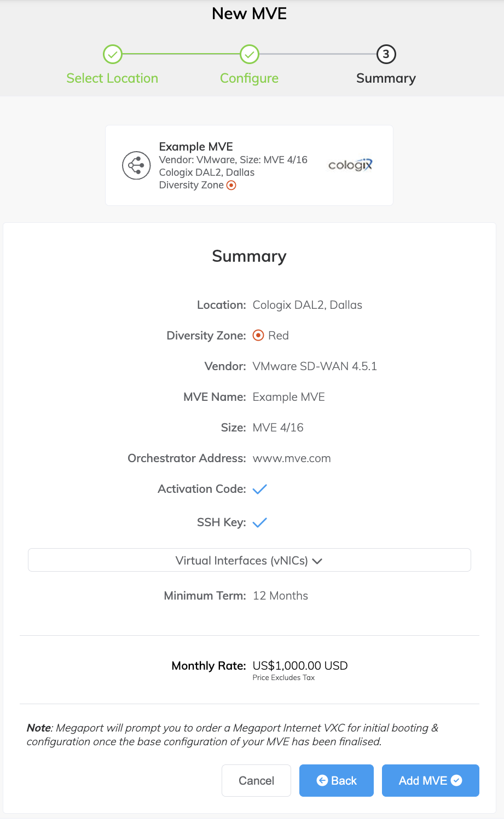The height and width of the screenshot is (823, 504).
Task: Click the SSH Key blue checkmark
Action: [259, 522]
